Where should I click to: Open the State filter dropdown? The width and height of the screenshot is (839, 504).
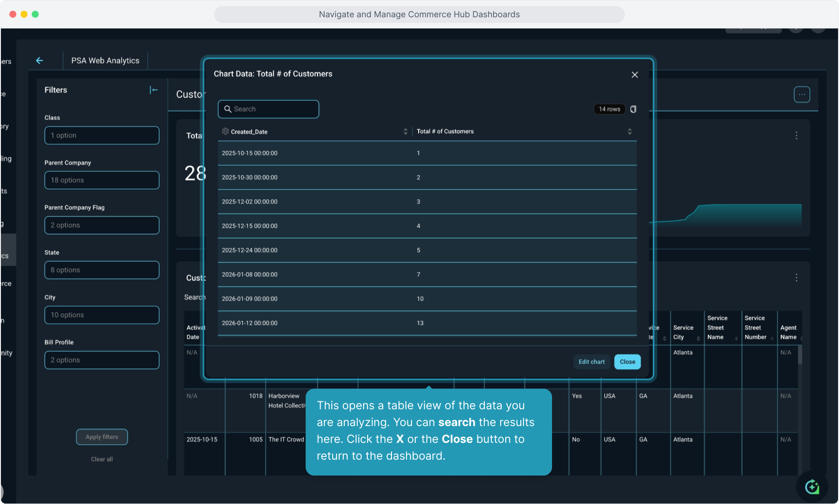102,270
